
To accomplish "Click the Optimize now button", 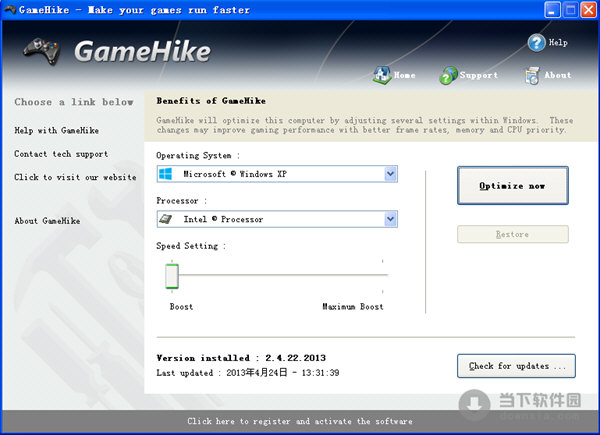I will (x=513, y=186).
